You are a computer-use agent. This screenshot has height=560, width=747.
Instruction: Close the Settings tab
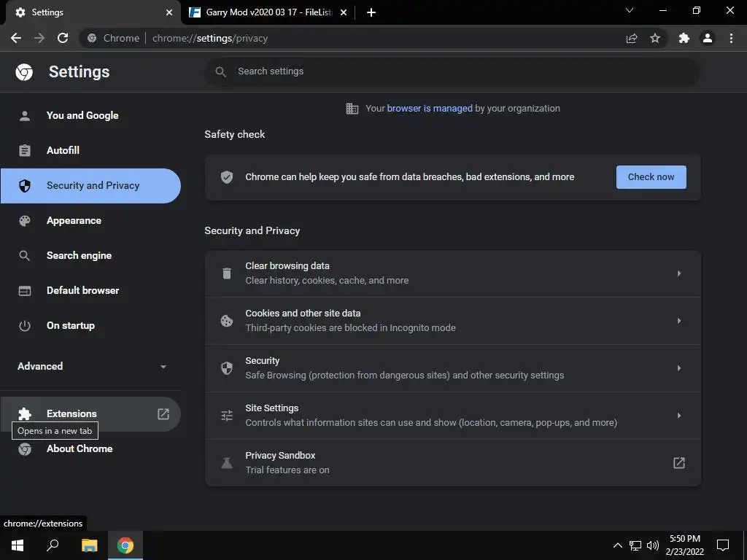[x=169, y=12]
